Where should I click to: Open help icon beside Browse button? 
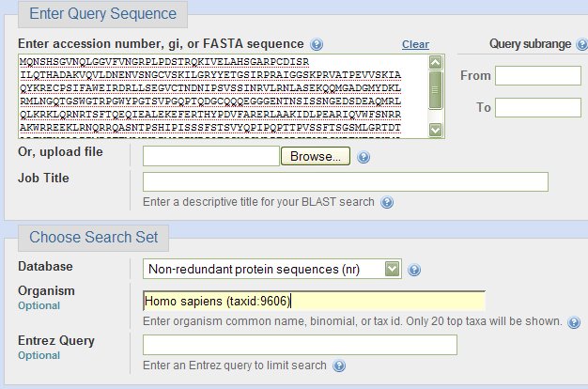364,157
